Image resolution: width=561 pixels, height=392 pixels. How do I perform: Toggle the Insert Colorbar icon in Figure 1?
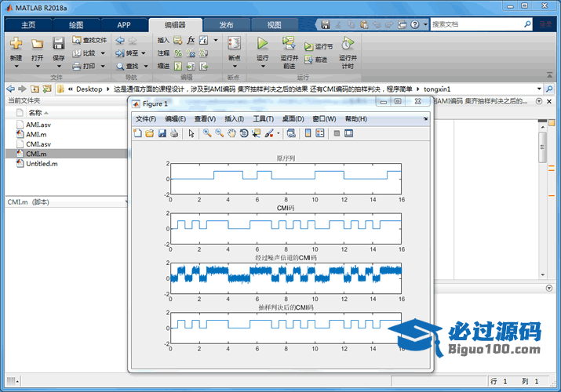click(308, 133)
